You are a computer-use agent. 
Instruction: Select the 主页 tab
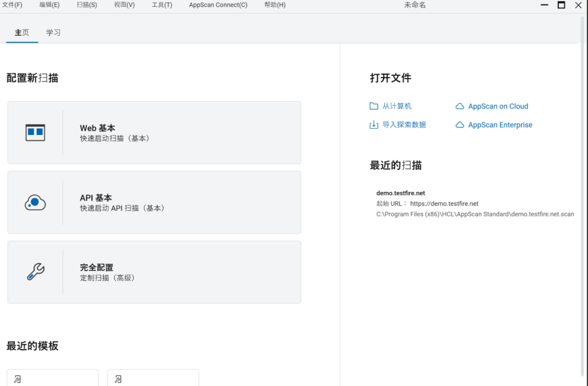tap(21, 33)
